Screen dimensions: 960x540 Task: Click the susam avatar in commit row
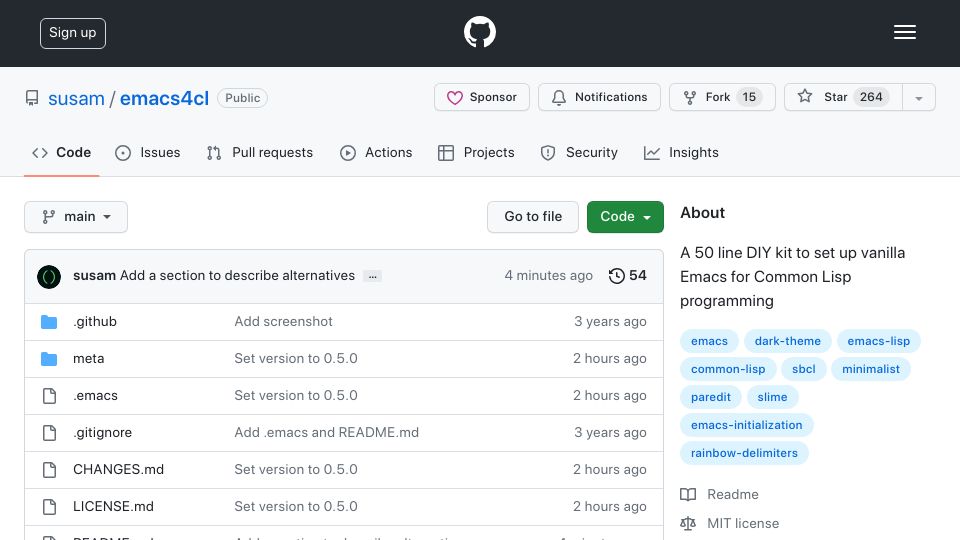49,277
